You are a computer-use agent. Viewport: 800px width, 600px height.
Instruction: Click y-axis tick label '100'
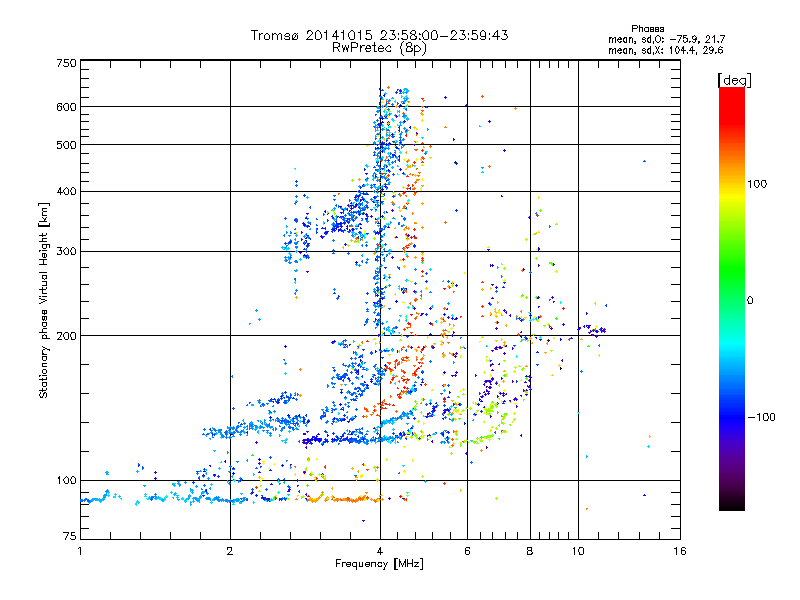pos(66,481)
